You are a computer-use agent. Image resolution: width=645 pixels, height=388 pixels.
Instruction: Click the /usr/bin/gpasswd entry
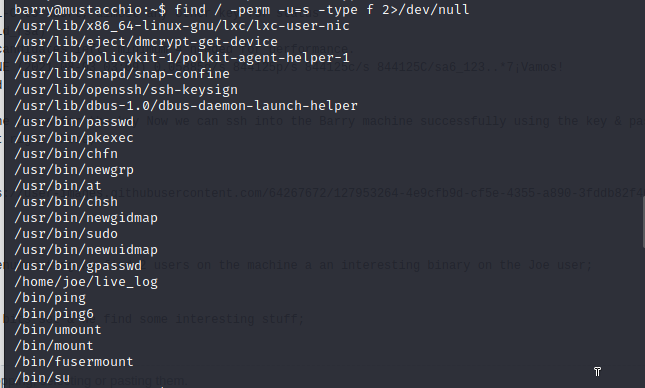pyautogui.click(x=78, y=266)
